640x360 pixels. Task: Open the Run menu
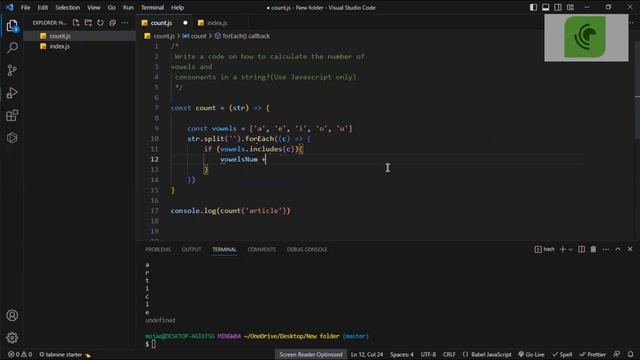(x=128, y=7)
